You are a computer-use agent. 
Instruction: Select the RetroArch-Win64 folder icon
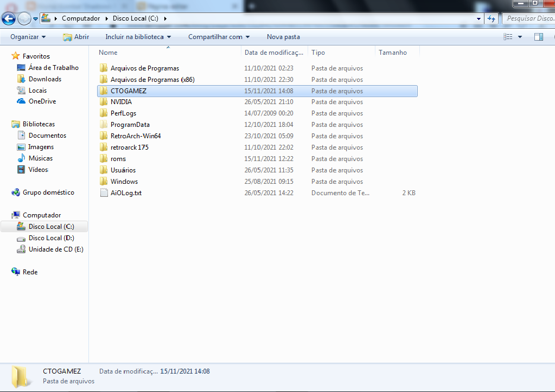[104, 136]
